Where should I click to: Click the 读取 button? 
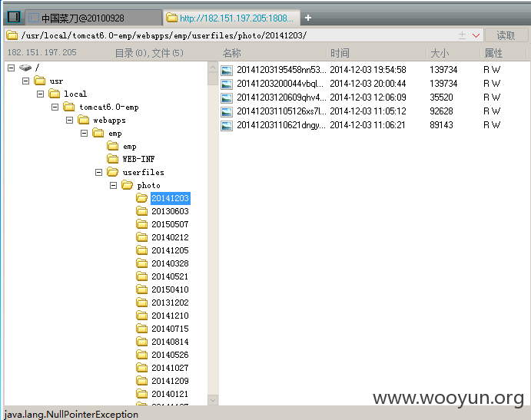coord(506,35)
